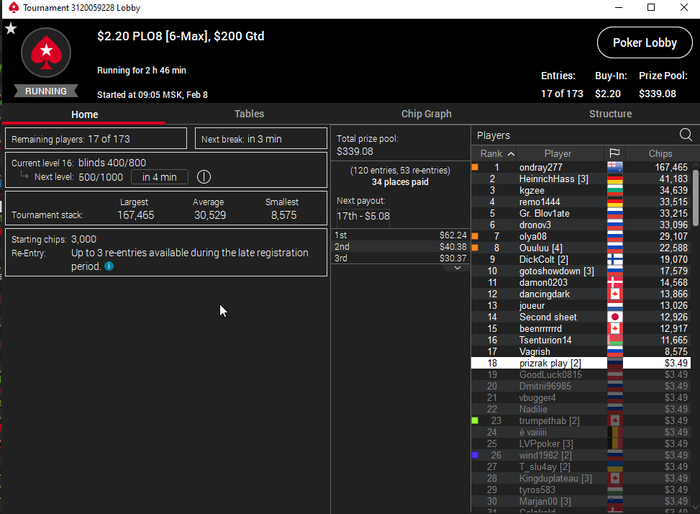Screen dimensions: 700x514
Task: Click the flag next to Tsenturion14
Action: click(x=615, y=340)
